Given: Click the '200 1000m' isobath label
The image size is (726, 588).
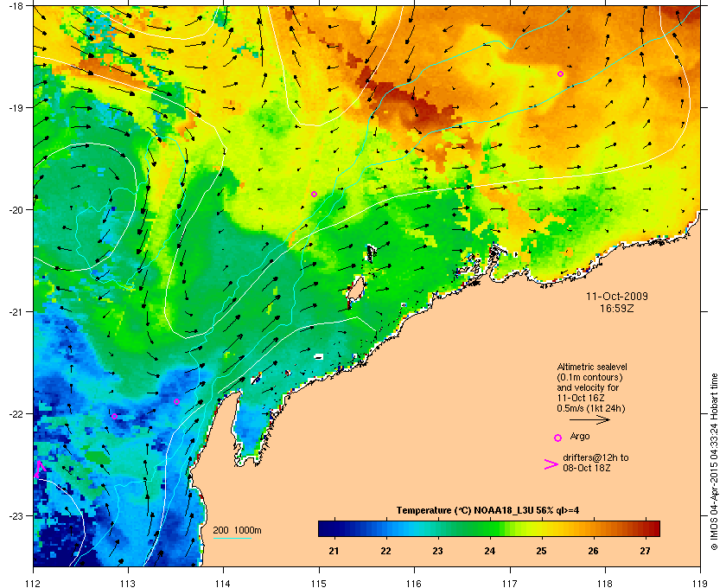Looking at the screenshot, I should pyautogui.click(x=237, y=531).
